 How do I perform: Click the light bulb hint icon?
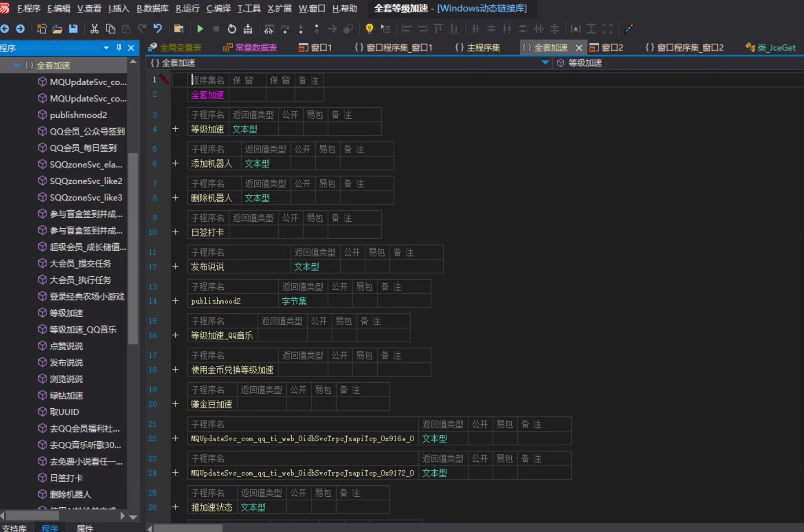coord(369,29)
